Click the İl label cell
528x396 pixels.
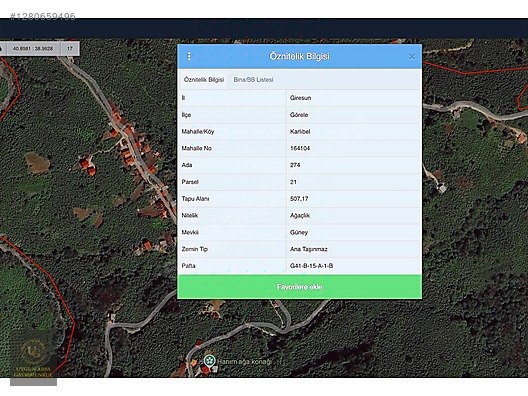pos(232,98)
